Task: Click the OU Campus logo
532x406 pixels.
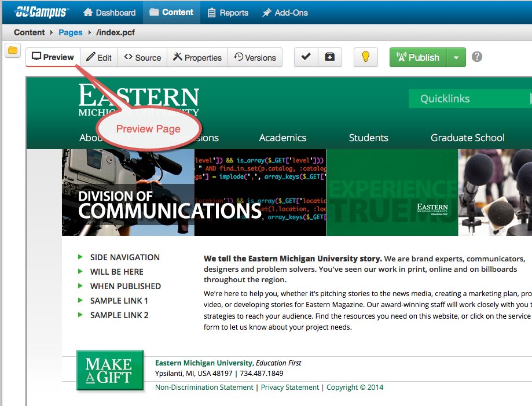Action: tap(42, 13)
